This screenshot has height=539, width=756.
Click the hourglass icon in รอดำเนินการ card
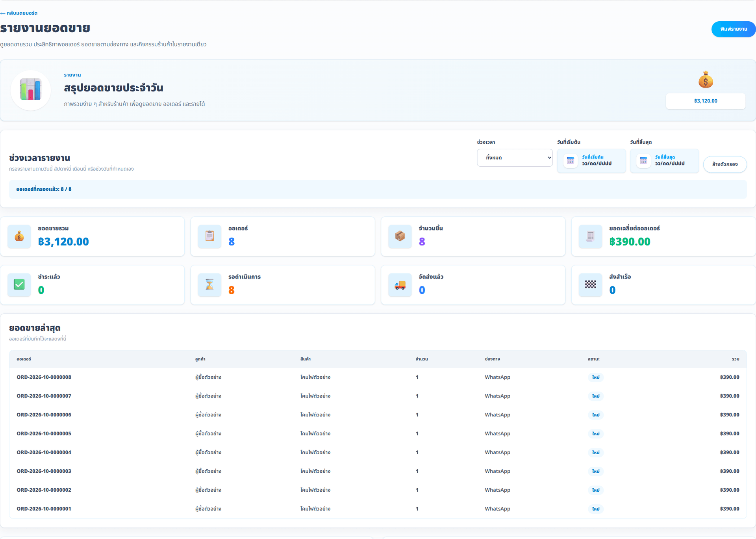click(209, 284)
